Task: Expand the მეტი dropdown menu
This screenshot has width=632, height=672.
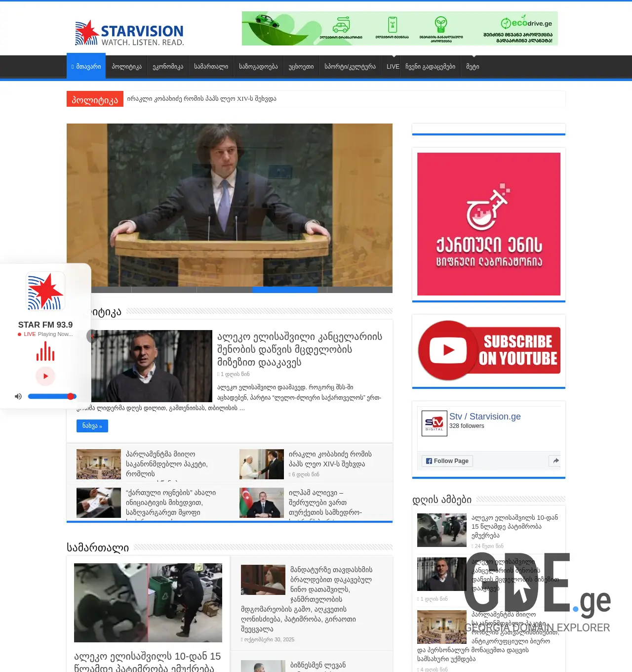Action: 472,66
